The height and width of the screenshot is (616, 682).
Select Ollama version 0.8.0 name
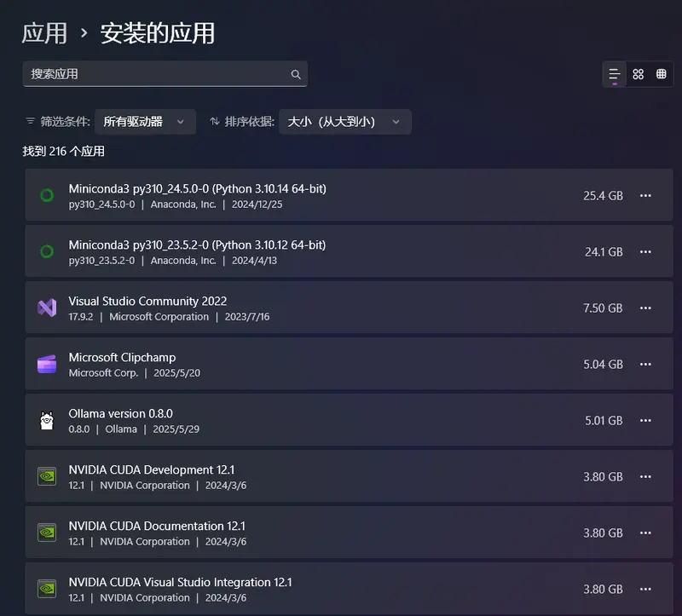(120, 413)
